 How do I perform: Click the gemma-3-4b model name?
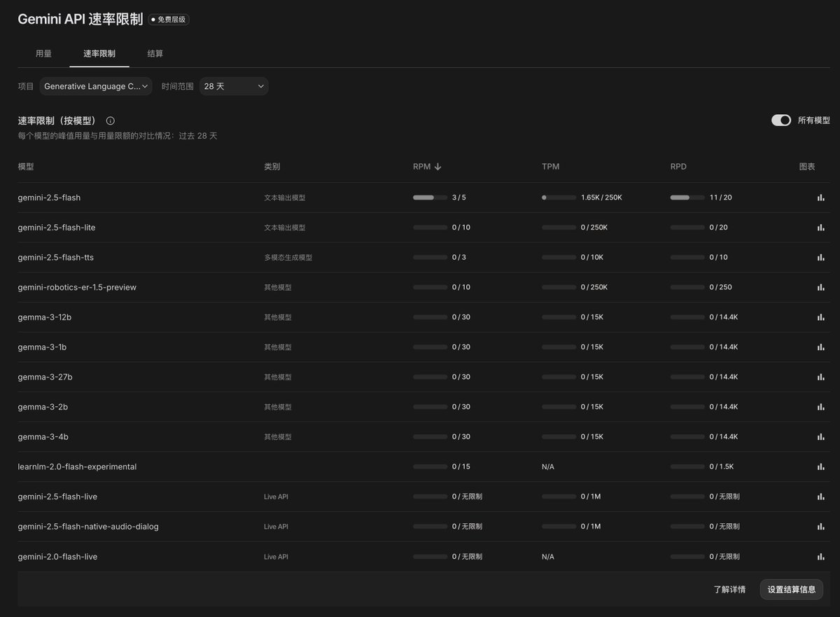[43, 436]
